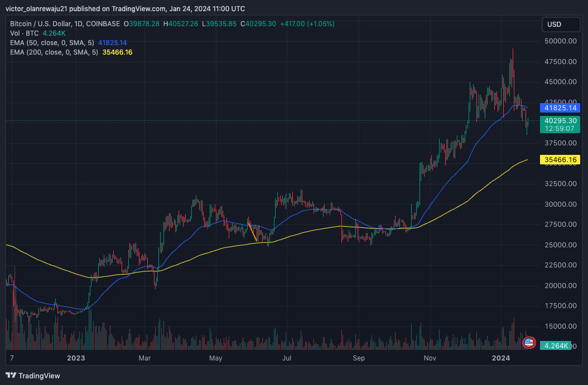Screen dimensions: 588x385
Task: Click the green 40295.30 current price label
Action: pos(560,120)
